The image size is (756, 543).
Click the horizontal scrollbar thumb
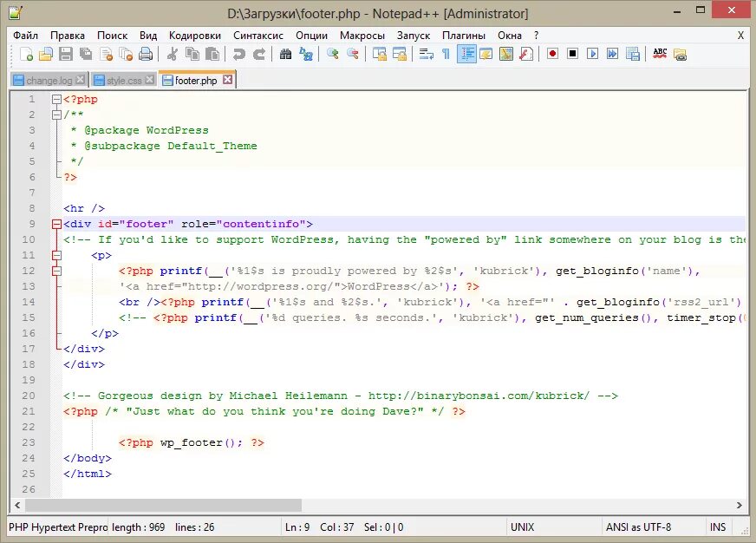tap(164, 506)
